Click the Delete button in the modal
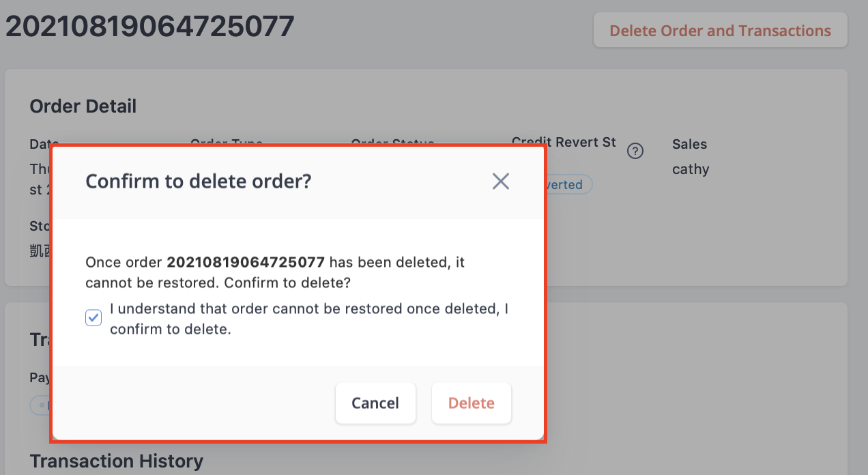 coord(471,403)
